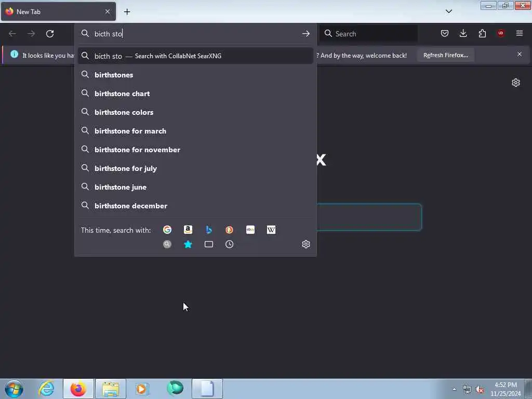Screen dimensions: 532x399
Task: Open the Extensions puzzle icon
Action: [x=482, y=33]
